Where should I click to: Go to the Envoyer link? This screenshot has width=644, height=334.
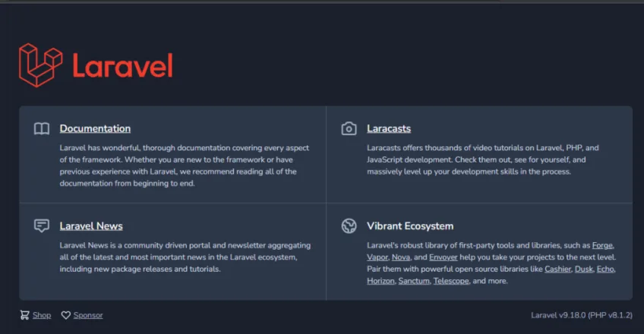444,257
